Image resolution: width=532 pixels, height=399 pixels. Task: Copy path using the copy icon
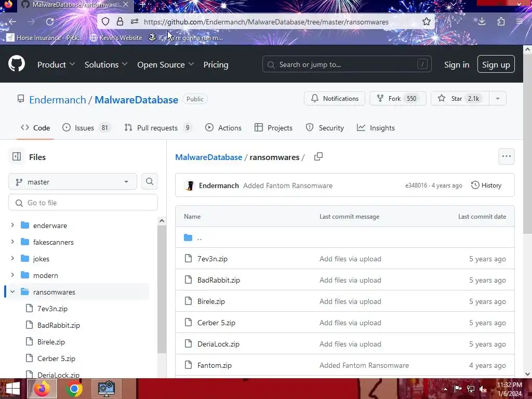pyautogui.click(x=318, y=156)
